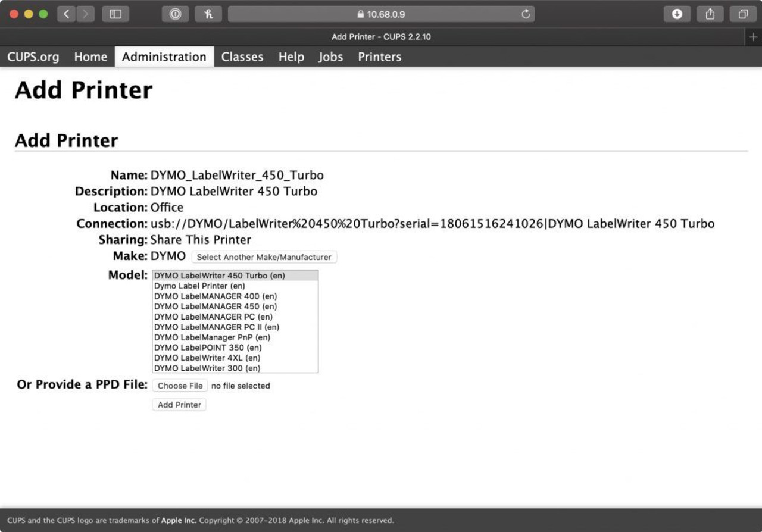Click the Honey extension icon
Viewport: 762px width, 532px height.
208,14
